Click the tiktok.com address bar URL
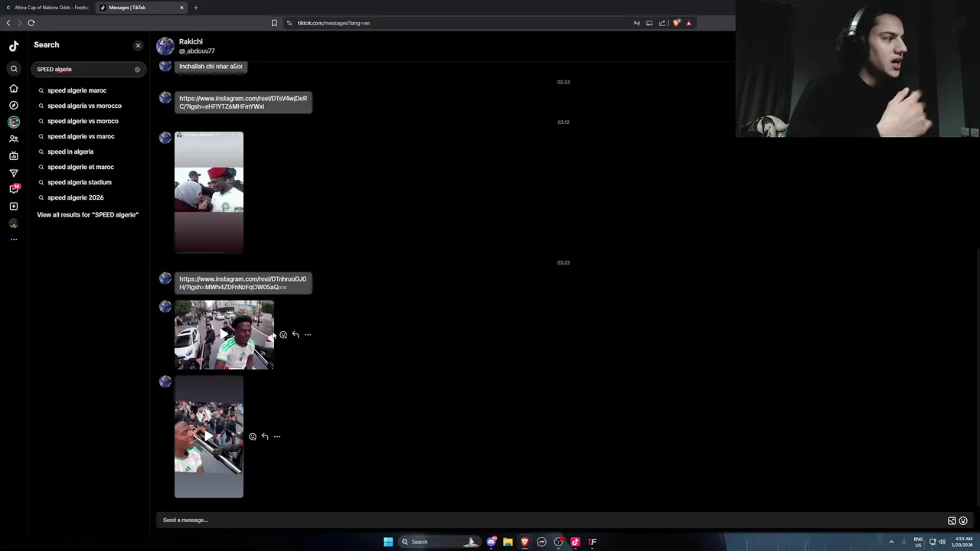This screenshot has width=980, height=551. pos(334,23)
